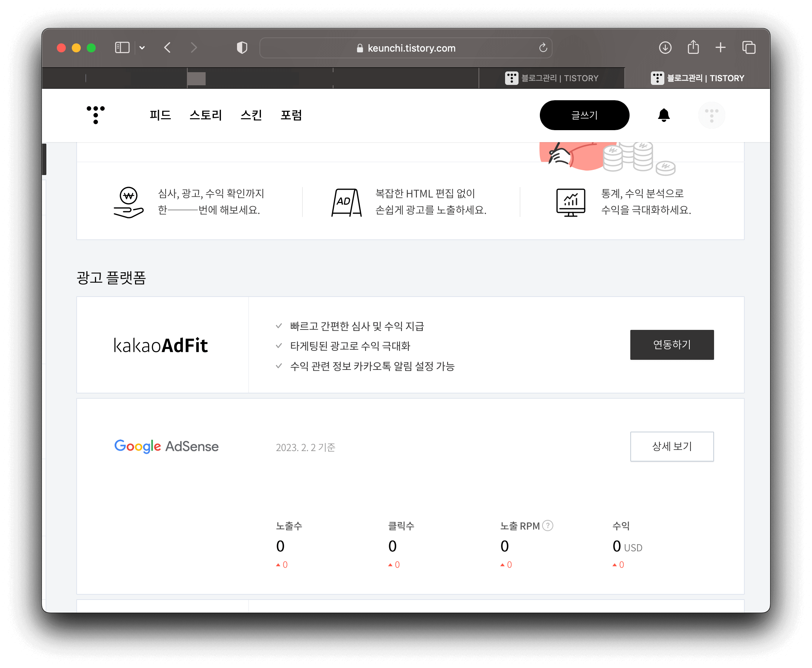The width and height of the screenshot is (812, 668).
Task: Switch to first 블로그관리 TISTORY tab
Action: click(551, 78)
